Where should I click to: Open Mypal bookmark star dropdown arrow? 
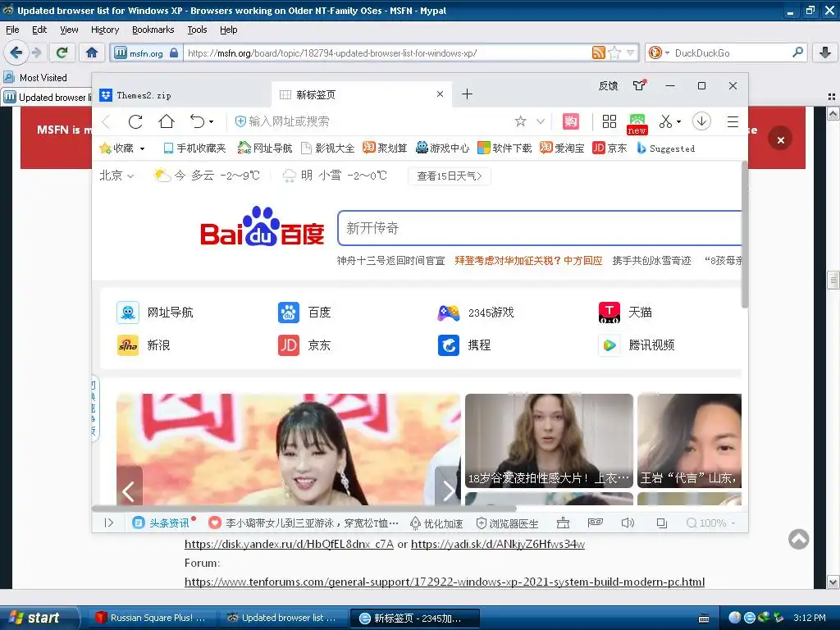click(x=630, y=52)
